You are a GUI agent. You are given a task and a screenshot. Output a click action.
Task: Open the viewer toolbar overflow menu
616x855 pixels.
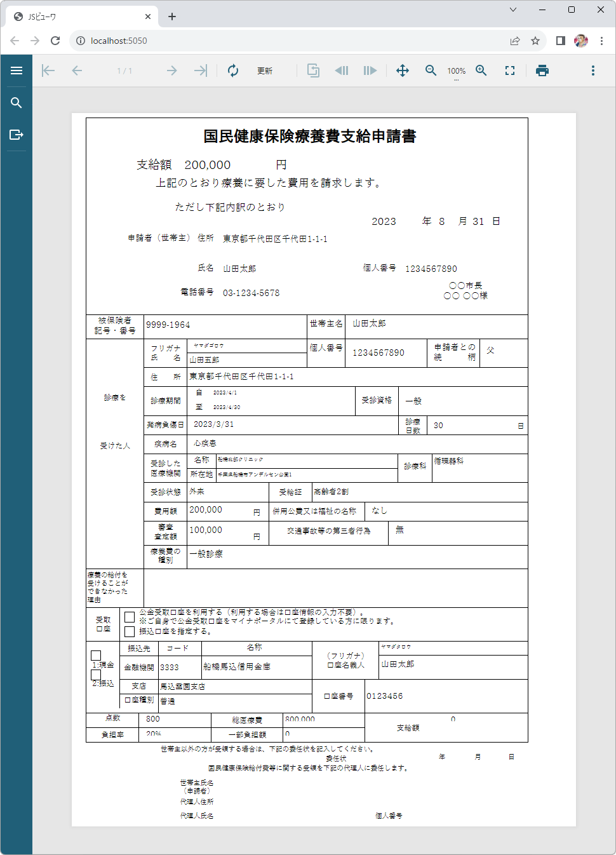pos(593,71)
